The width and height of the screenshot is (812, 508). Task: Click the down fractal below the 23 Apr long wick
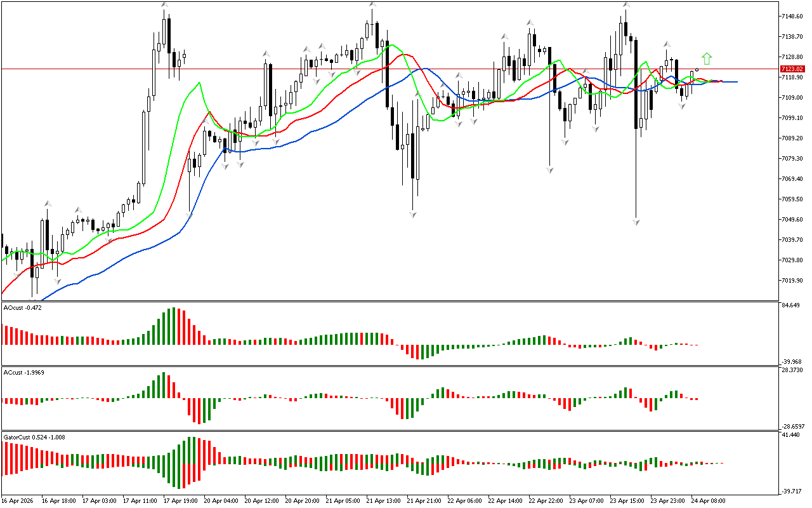tap(636, 222)
